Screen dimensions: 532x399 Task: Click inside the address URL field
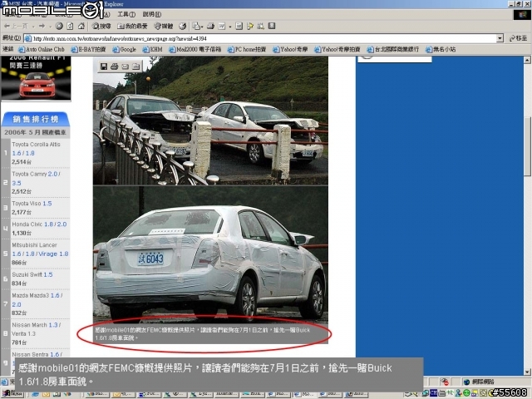point(259,38)
